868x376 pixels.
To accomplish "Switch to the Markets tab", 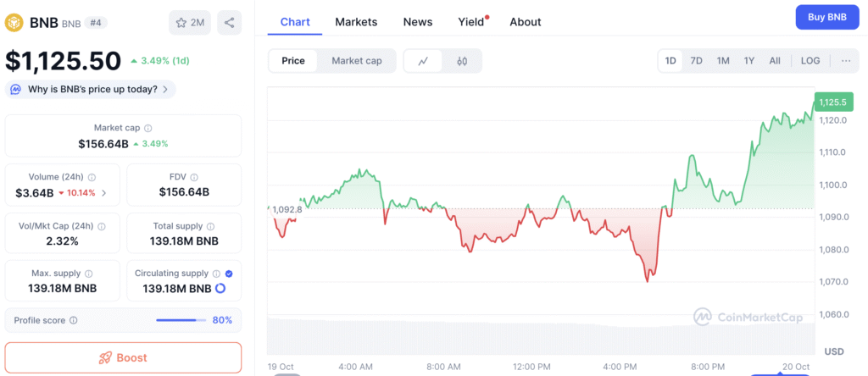I will pyautogui.click(x=356, y=22).
